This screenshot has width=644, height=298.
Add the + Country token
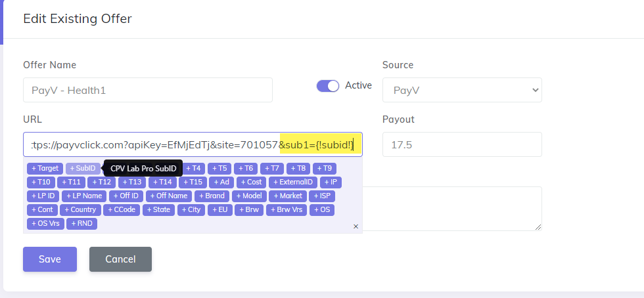click(x=80, y=210)
